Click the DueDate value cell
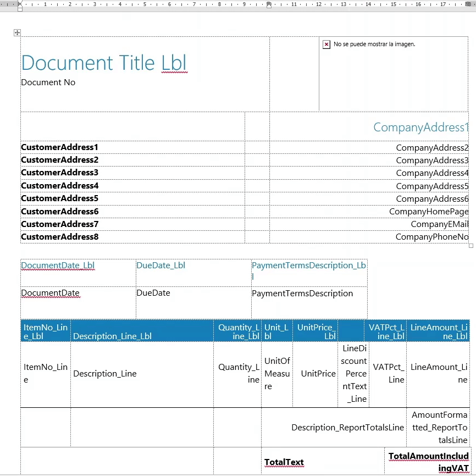This screenshot has width=476, height=476. coord(153,293)
